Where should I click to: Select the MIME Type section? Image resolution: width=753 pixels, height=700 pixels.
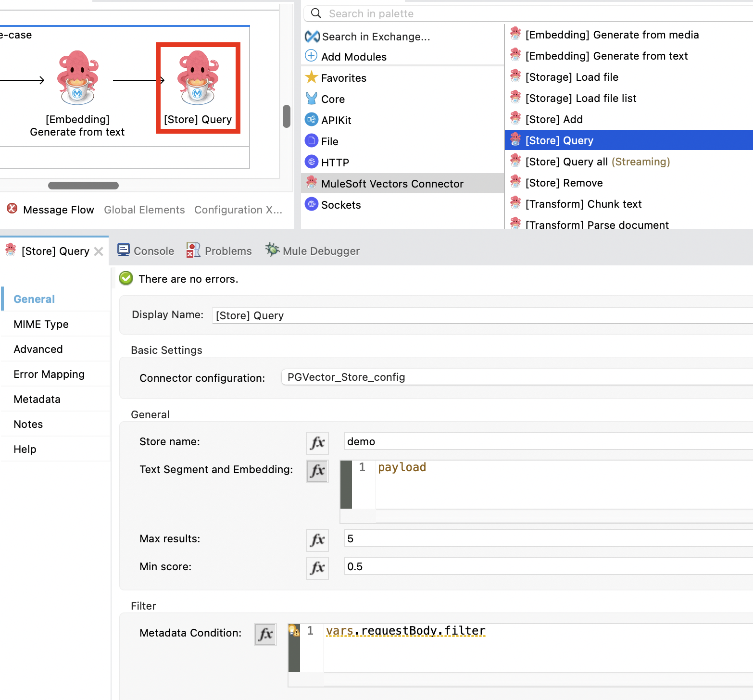coord(55,324)
